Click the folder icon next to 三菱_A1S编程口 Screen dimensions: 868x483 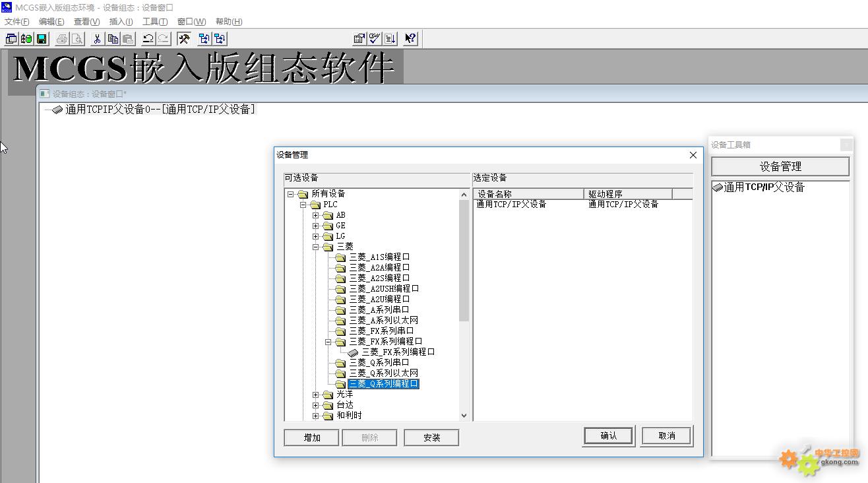[x=340, y=257]
